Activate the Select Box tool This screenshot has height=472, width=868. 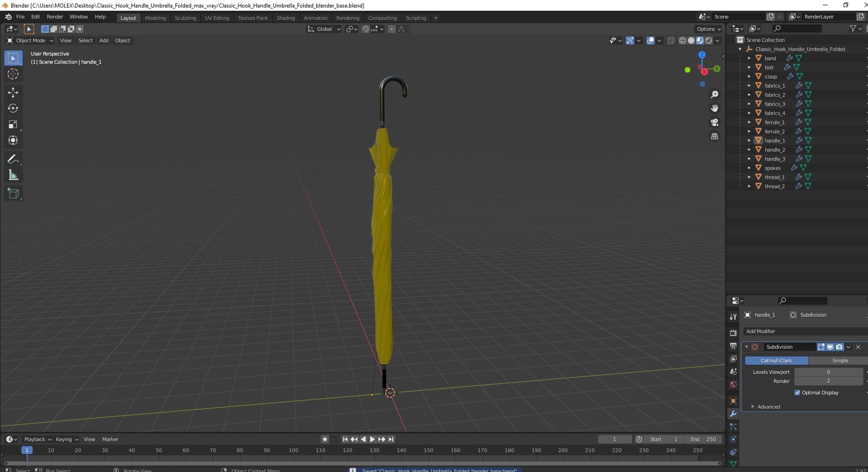click(13, 58)
